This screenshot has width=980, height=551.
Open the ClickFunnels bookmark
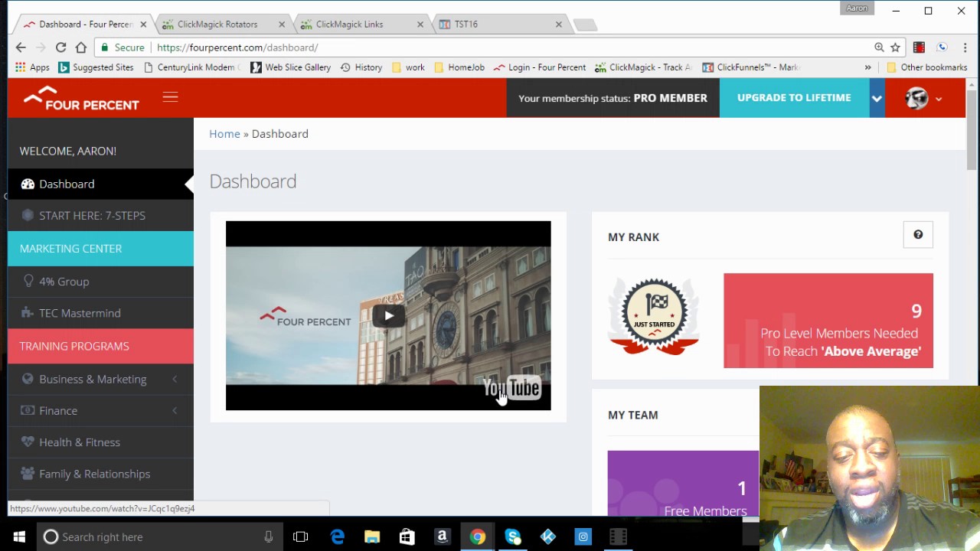[751, 67]
